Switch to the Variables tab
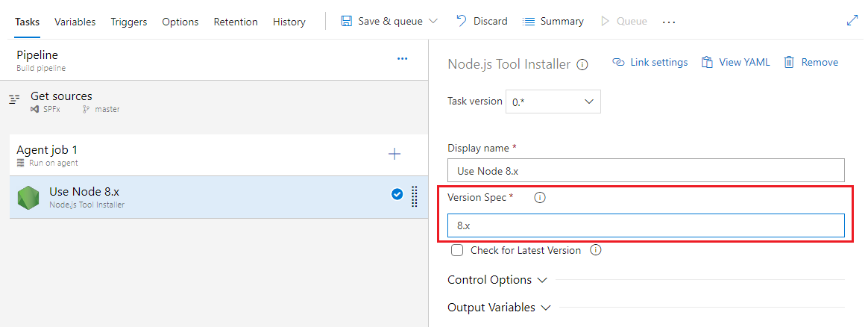868x327 pixels. tap(75, 22)
